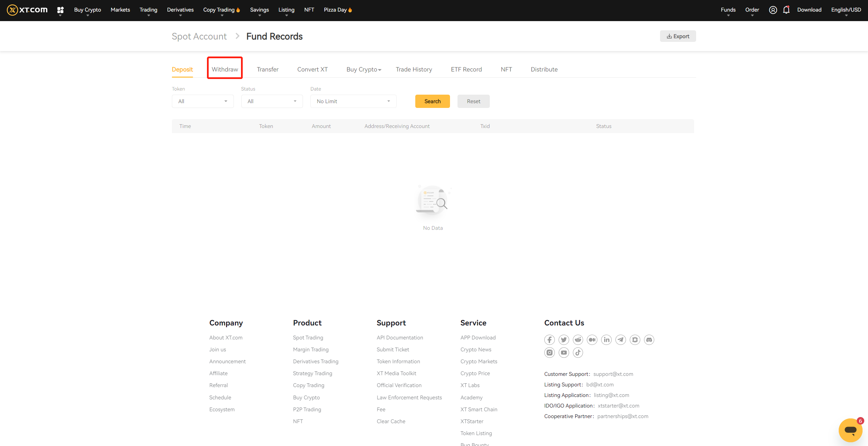This screenshot has height=446, width=868.
Task: Click the Export button
Action: coord(678,36)
